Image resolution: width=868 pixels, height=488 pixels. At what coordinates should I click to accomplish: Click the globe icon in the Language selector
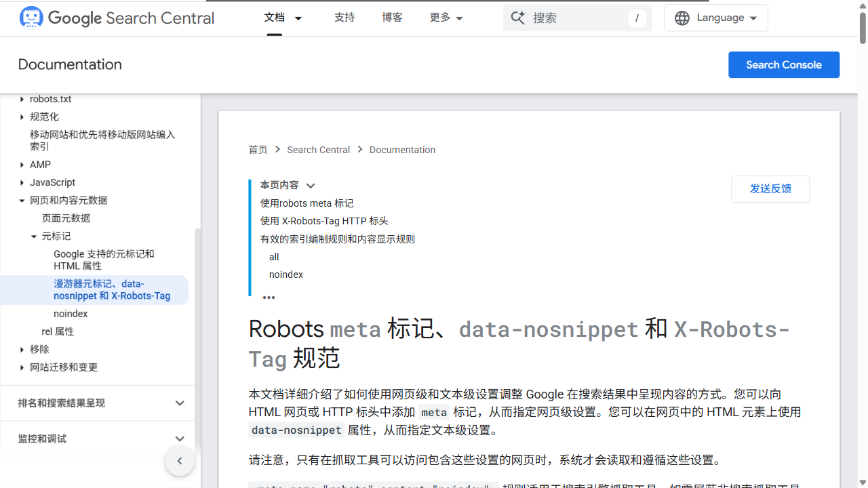682,18
